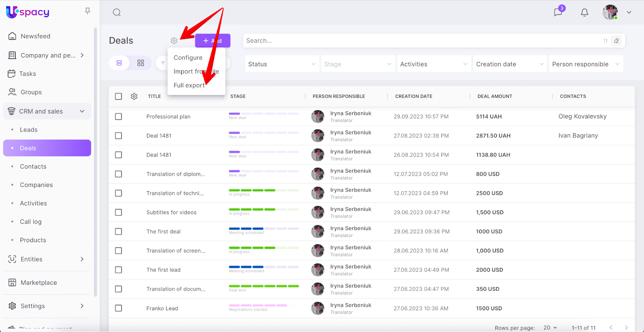The image size is (644, 332).
Task: Toggle the select-all checkbox in table header
Action: (x=118, y=97)
